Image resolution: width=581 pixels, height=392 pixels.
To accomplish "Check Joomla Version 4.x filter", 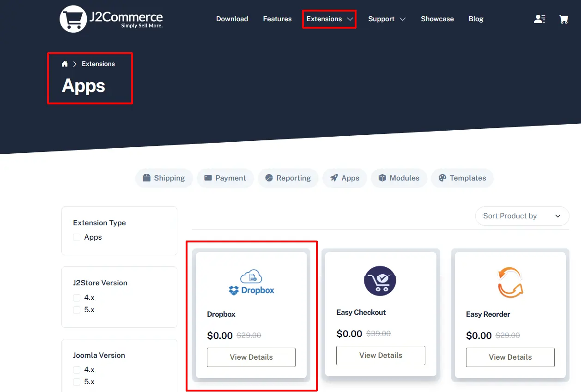I will point(77,370).
